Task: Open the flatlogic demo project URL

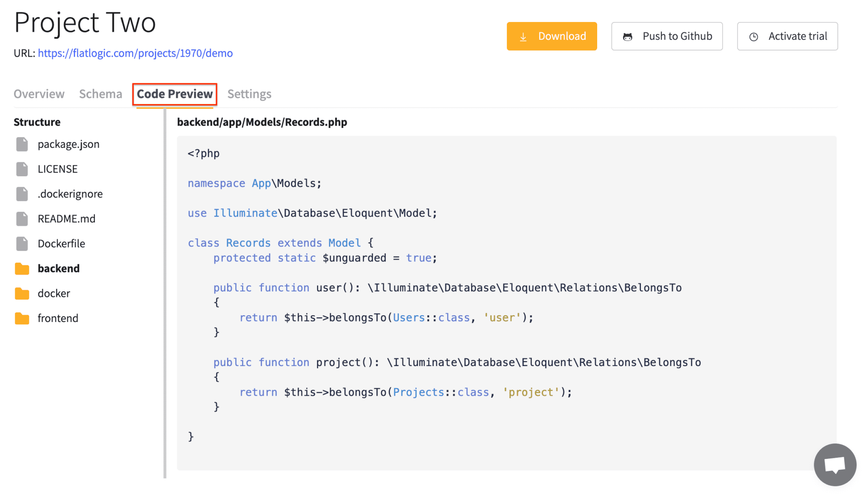Action: pos(135,53)
